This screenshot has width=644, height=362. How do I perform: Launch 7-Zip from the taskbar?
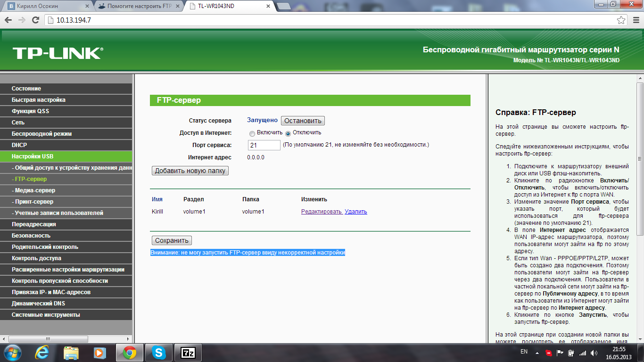pyautogui.click(x=188, y=353)
